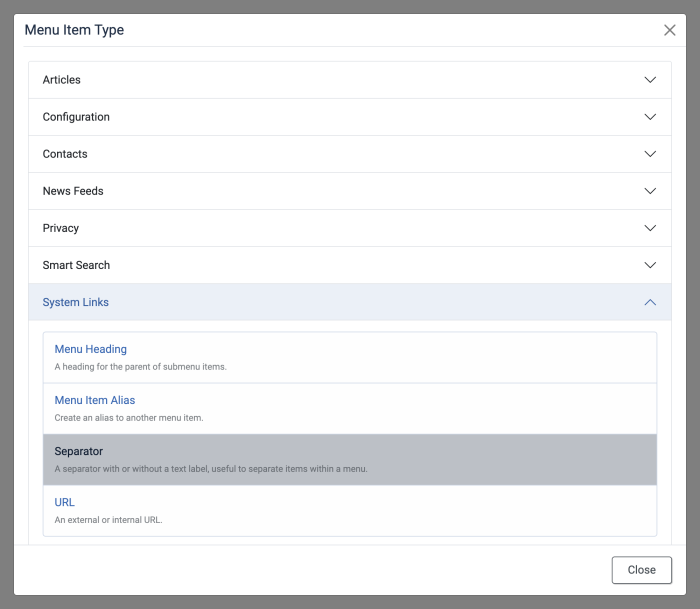Click the X icon to dismiss dialog
Image resolution: width=700 pixels, height=609 pixels.
point(670,30)
